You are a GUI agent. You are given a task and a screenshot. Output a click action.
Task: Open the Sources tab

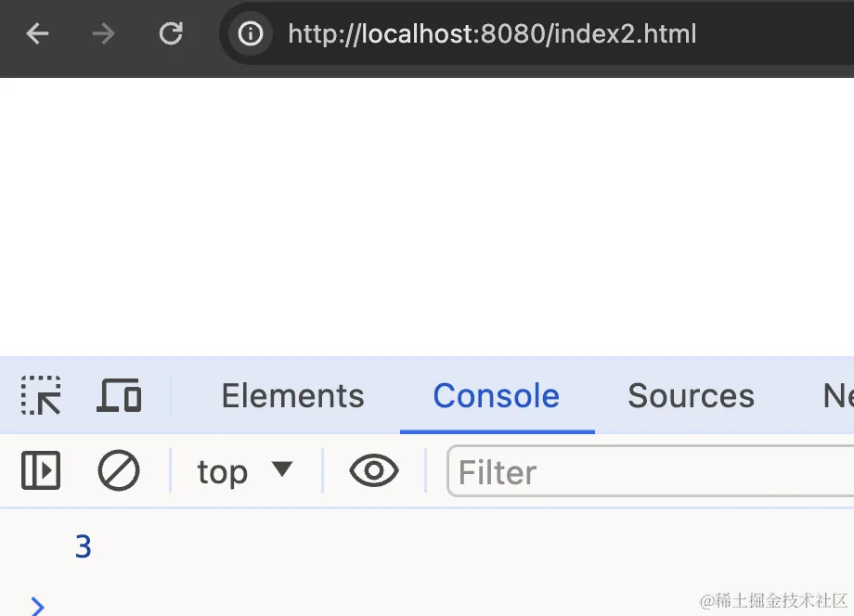click(x=692, y=395)
